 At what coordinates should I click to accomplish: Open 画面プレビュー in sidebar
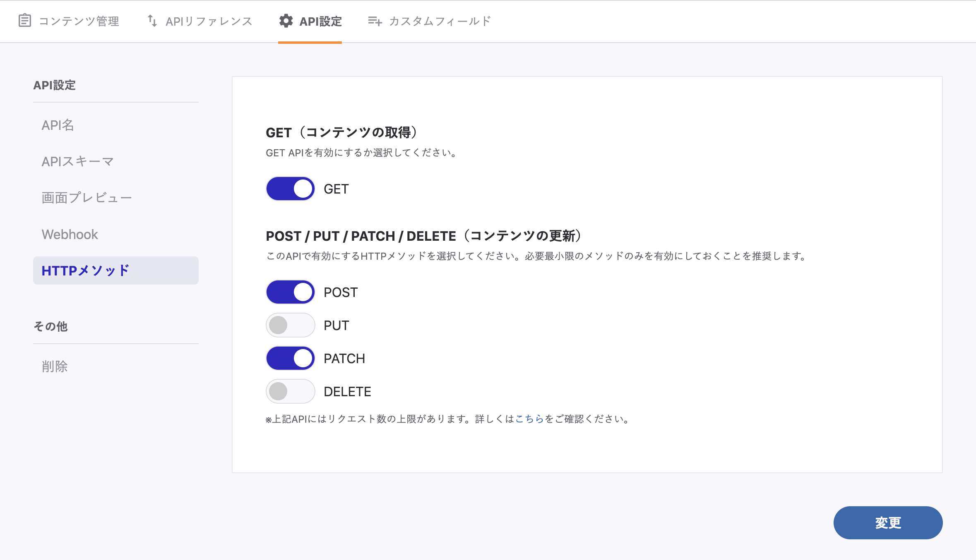pyautogui.click(x=87, y=198)
